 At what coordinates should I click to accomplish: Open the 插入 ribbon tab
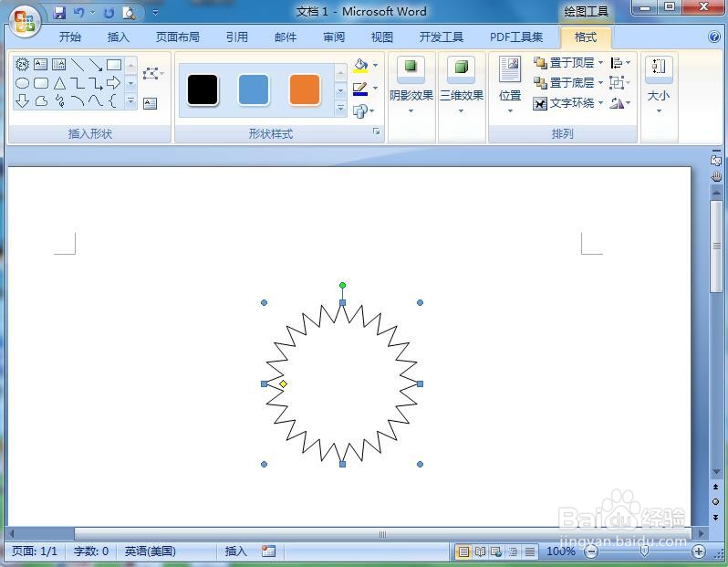[x=119, y=37]
